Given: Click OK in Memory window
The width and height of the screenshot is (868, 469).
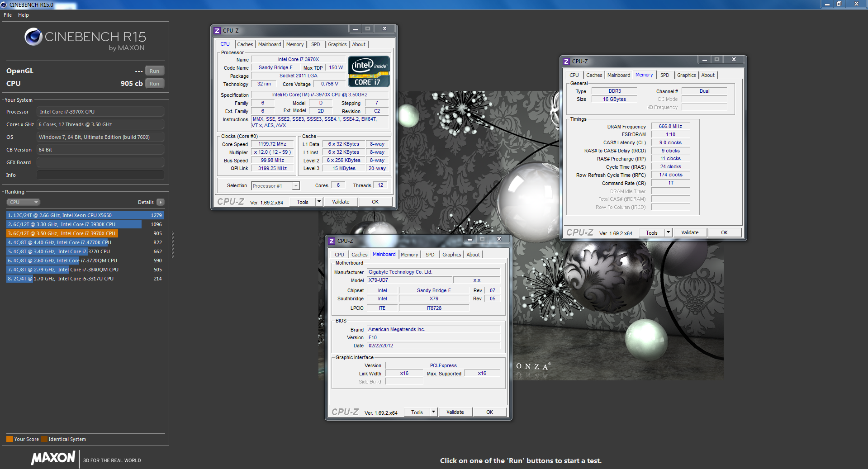Looking at the screenshot, I should click(724, 233).
